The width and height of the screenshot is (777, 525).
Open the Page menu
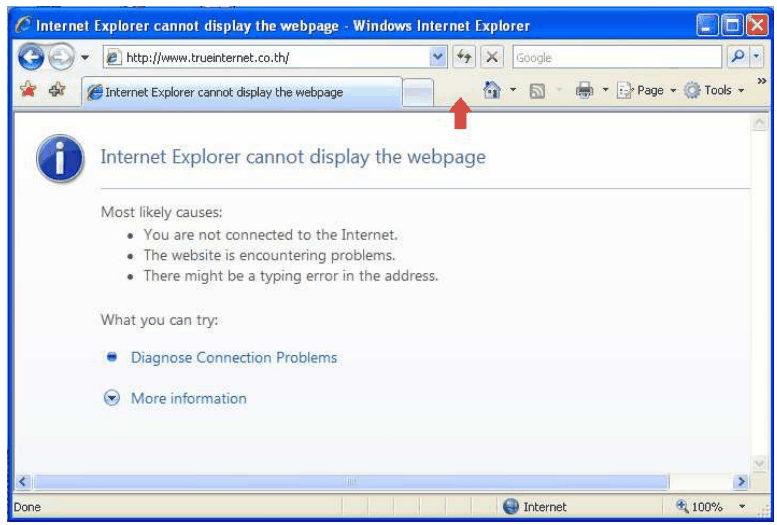pyautogui.click(x=646, y=90)
